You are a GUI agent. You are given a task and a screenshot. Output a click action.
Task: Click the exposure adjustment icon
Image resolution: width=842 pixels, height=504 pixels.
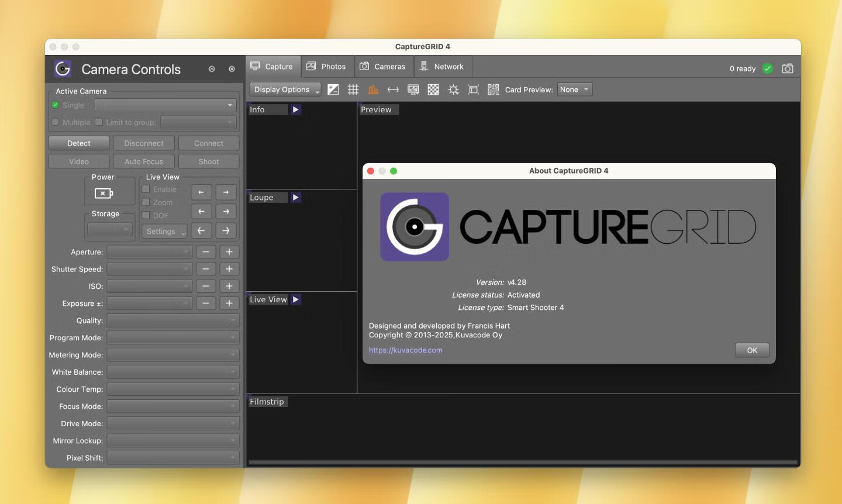(x=333, y=89)
